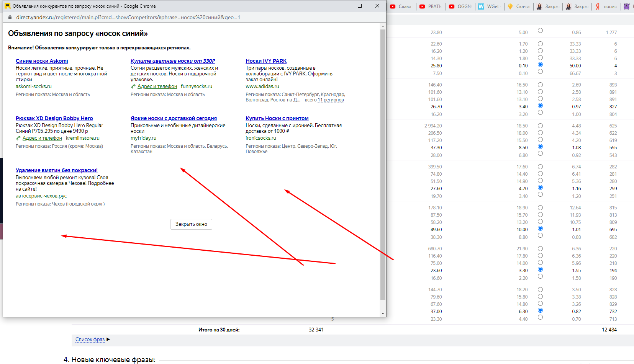Image resolution: width=634 pixels, height=364 pixels.
Task: Click the popup vertical scrollbar thumb
Action: point(383,165)
